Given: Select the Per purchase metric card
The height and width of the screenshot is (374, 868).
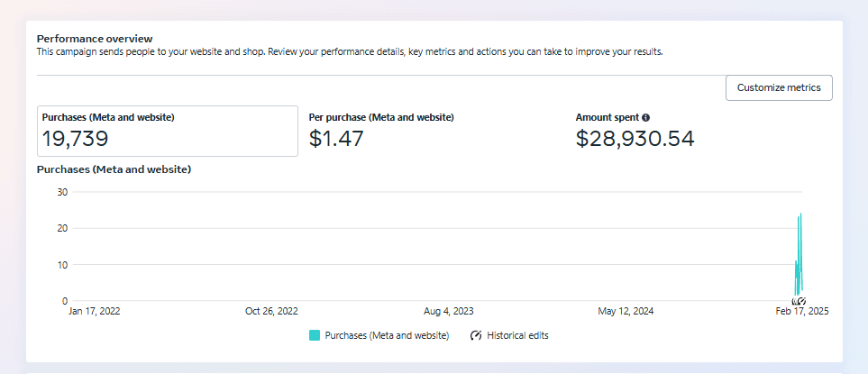Looking at the screenshot, I should click(x=433, y=131).
